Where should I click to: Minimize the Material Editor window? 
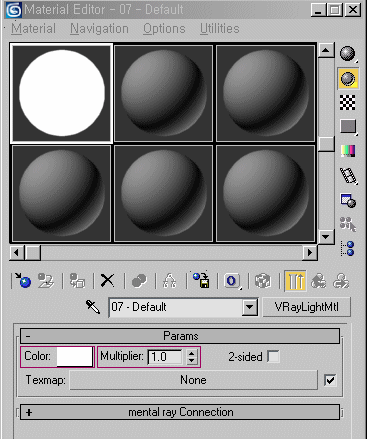click(318, 10)
